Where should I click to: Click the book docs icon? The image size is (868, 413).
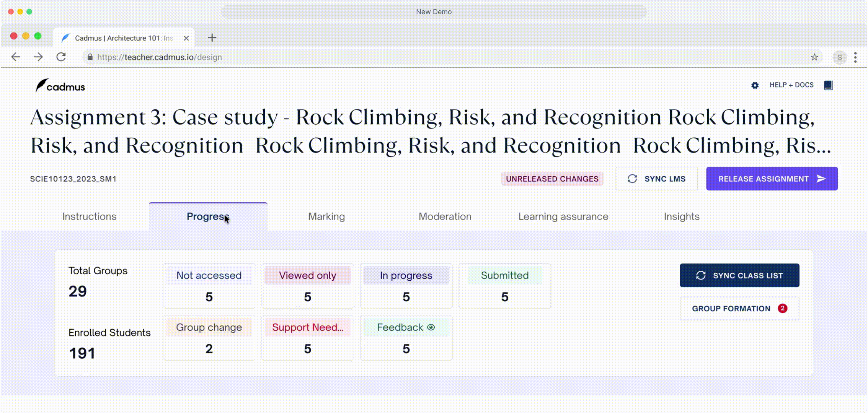[x=828, y=85]
